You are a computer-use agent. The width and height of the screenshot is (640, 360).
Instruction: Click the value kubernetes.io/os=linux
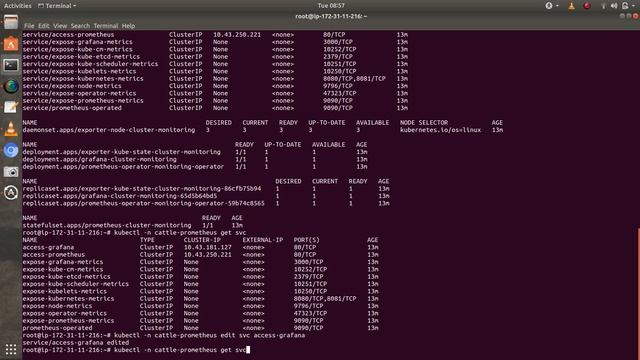(x=440, y=130)
